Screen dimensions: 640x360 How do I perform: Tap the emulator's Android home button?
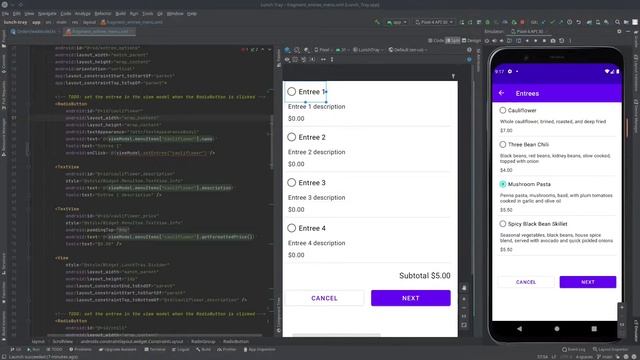click(x=557, y=329)
